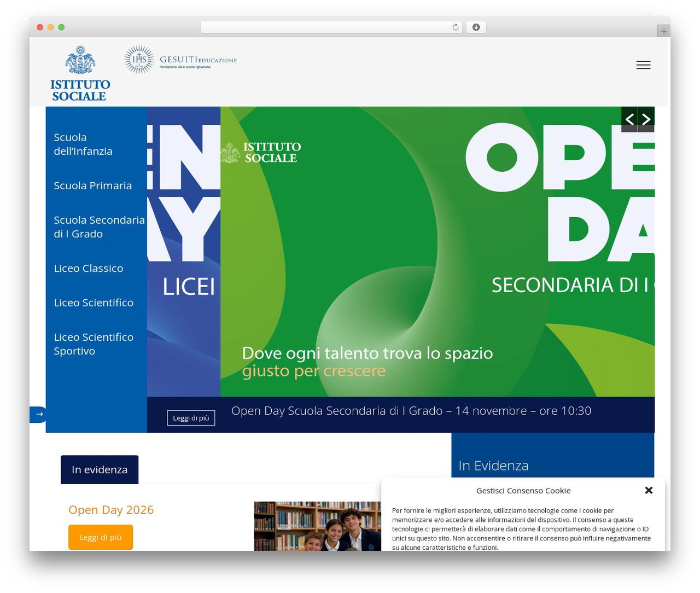Go to the next slide arrow
The width and height of the screenshot is (700, 593).
[x=646, y=119]
